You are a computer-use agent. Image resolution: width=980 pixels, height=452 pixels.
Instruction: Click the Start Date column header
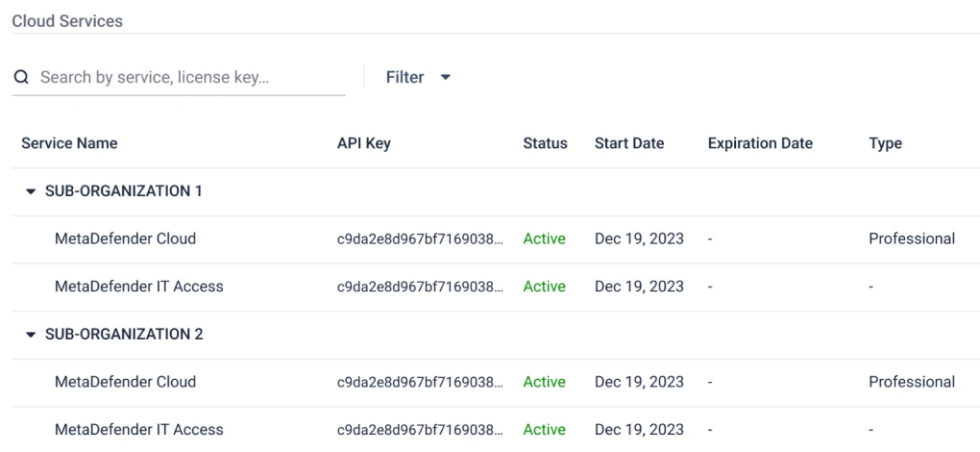point(628,143)
